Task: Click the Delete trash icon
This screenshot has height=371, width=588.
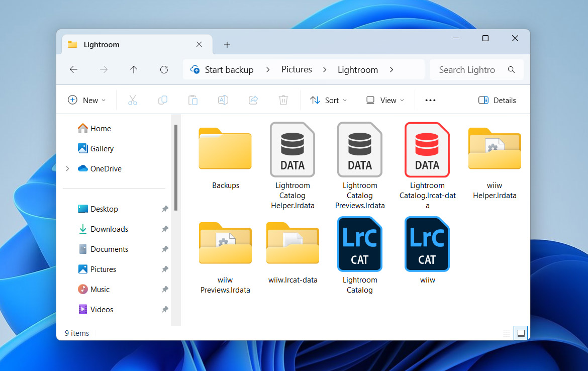Action: tap(283, 100)
